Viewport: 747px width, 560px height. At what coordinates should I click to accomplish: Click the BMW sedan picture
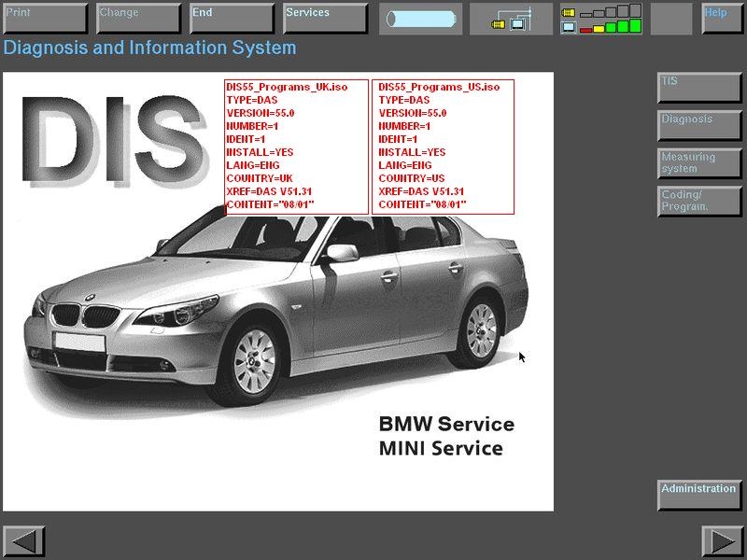276,310
